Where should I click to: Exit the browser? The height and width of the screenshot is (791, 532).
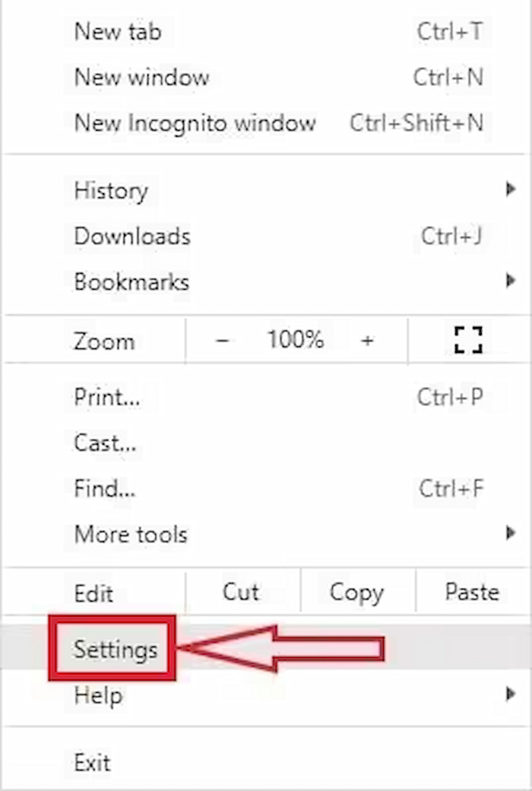point(92,762)
